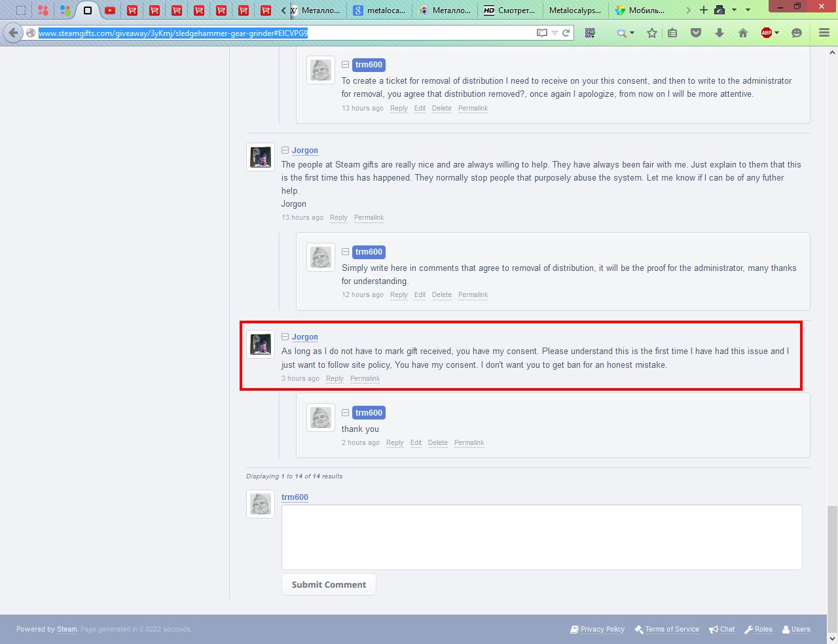Viewport: 838px width, 644px height.
Task: Open the Downloads arrow icon
Action: click(x=720, y=33)
